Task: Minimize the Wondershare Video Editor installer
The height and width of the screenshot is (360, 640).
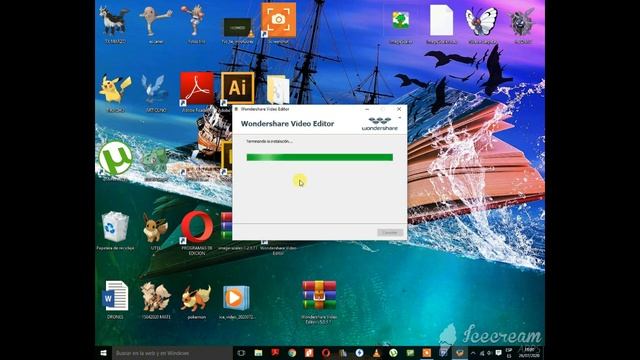Action: coord(367,109)
